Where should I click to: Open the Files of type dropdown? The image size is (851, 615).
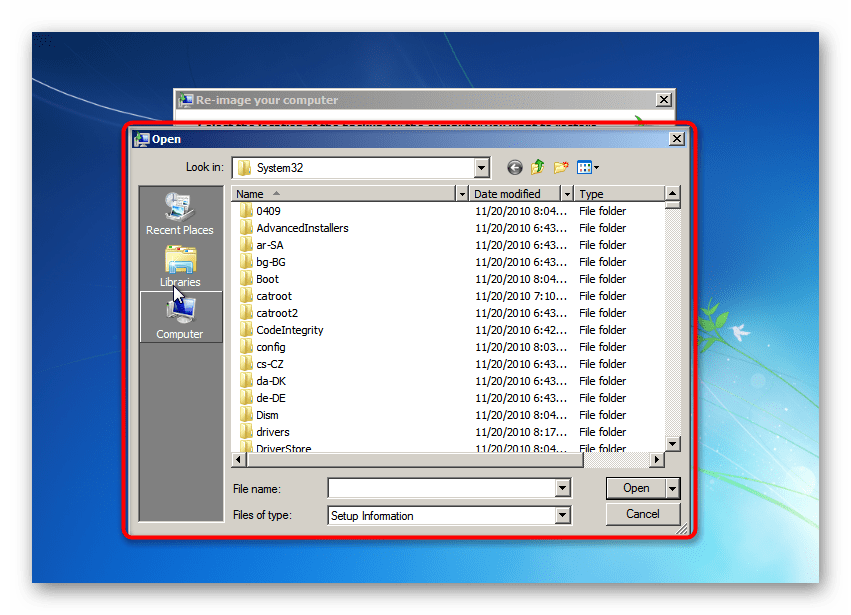tap(562, 516)
